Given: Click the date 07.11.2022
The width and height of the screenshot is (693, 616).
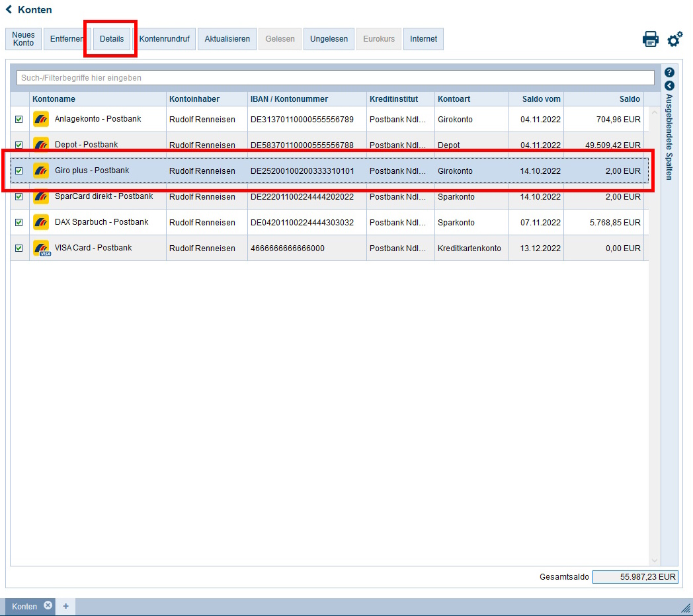Looking at the screenshot, I should (x=540, y=222).
